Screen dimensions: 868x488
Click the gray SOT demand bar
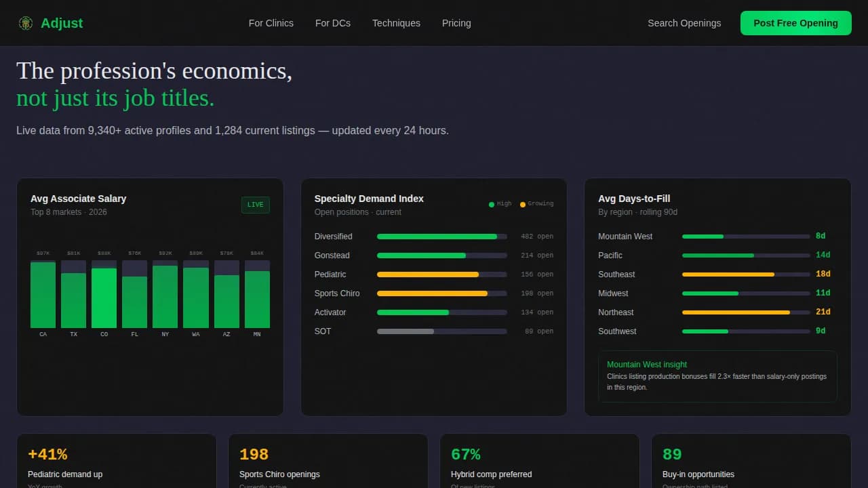(441, 331)
